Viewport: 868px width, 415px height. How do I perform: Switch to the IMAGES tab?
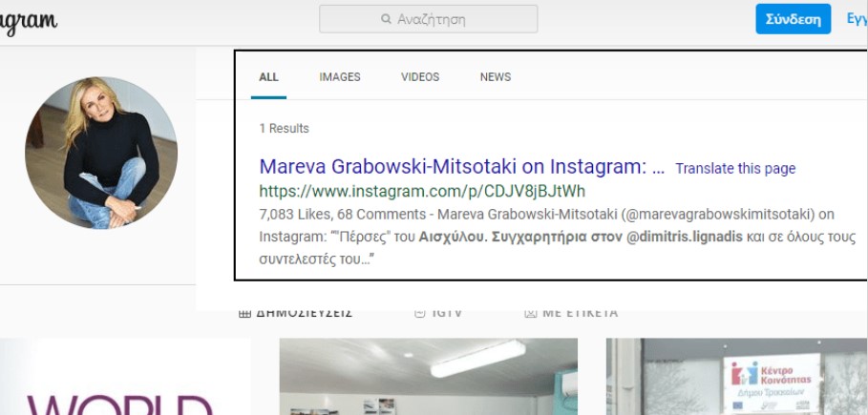coord(339,77)
